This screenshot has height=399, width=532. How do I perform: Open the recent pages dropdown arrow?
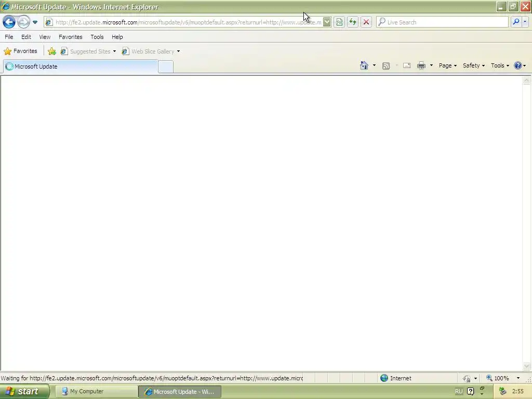tap(35, 22)
